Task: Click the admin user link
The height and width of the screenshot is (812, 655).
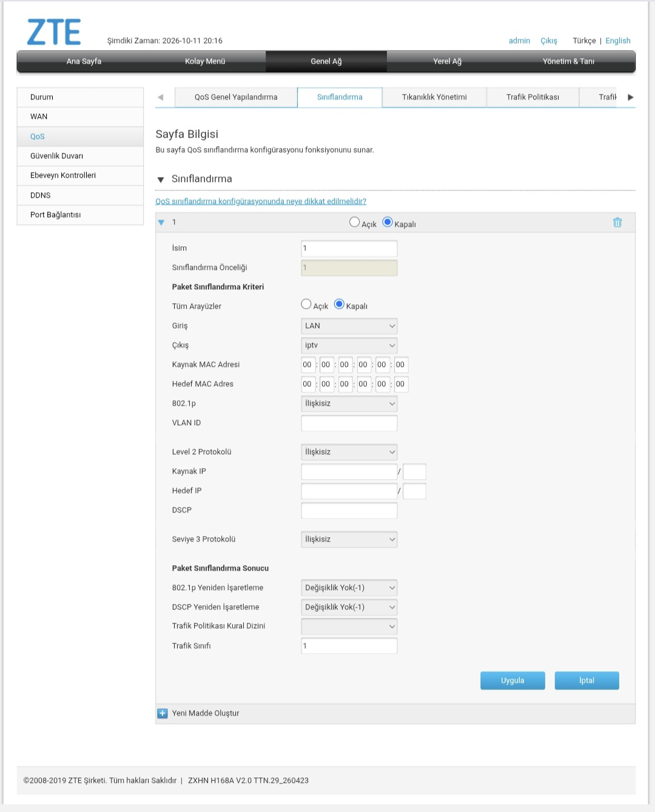Action: [x=519, y=41]
